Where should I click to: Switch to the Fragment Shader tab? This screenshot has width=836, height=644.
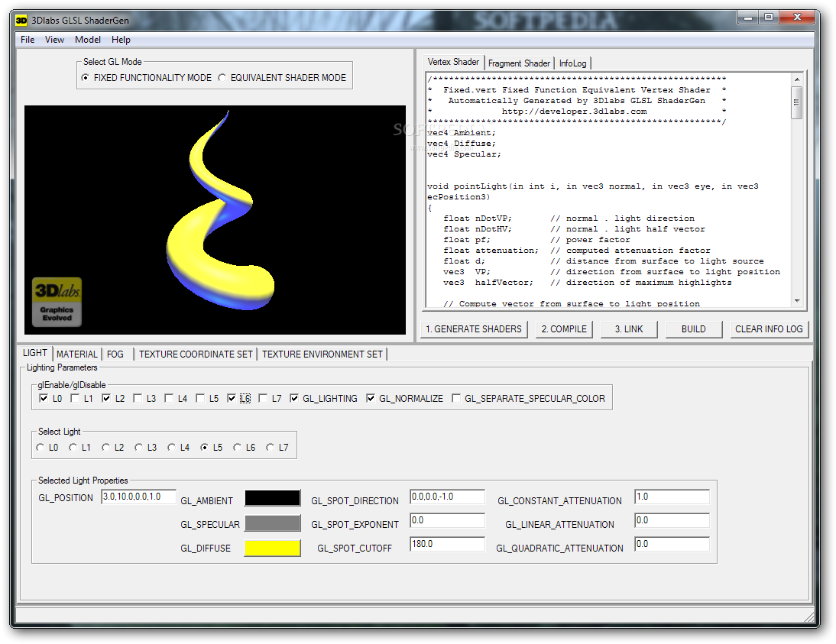click(519, 63)
